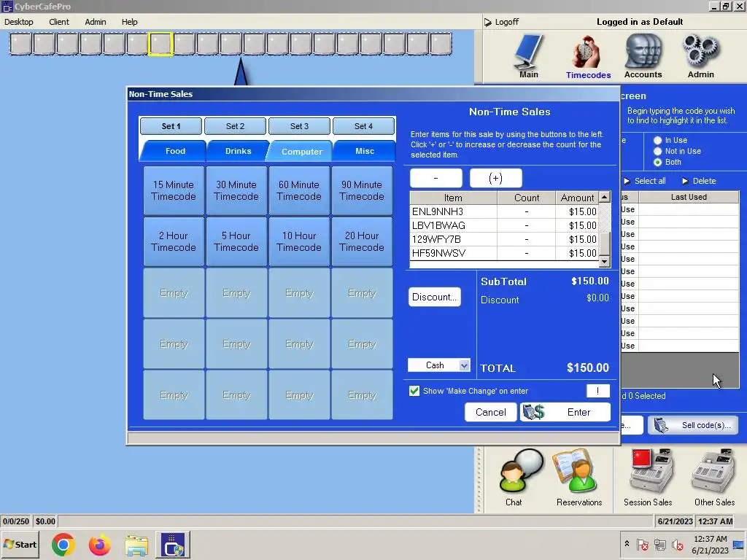Launch Firefox from the taskbar
747x560 pixels.
coord(99,544)
